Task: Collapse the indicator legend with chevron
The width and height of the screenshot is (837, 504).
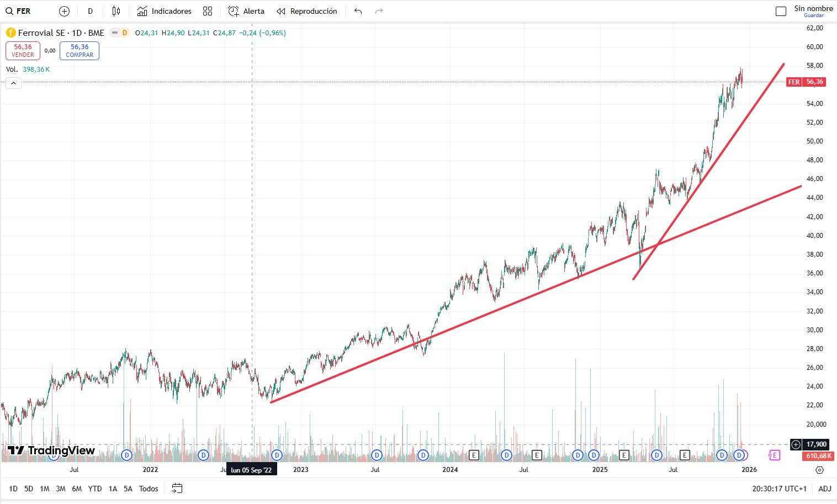Action: tap(13, 83)
